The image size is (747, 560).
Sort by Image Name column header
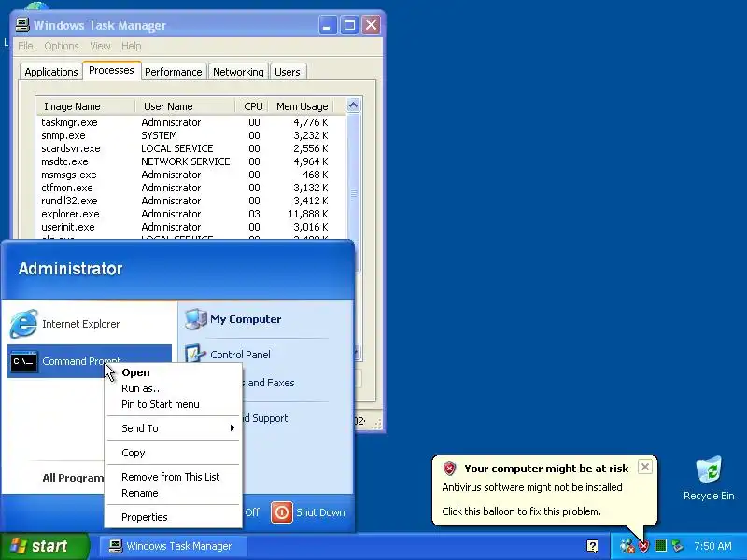86,106
